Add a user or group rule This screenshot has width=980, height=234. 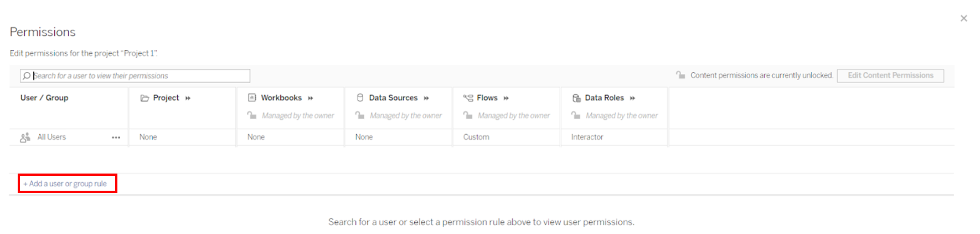[x=67, y=184]
